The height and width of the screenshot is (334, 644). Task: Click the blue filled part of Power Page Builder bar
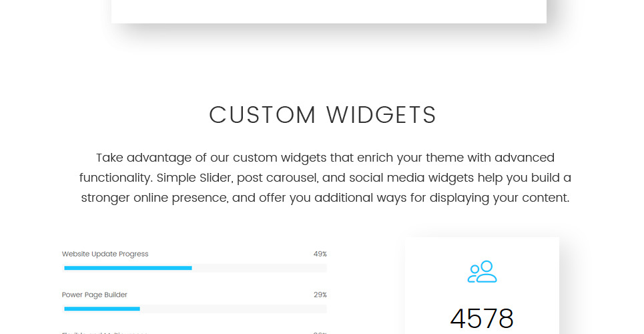101,309
